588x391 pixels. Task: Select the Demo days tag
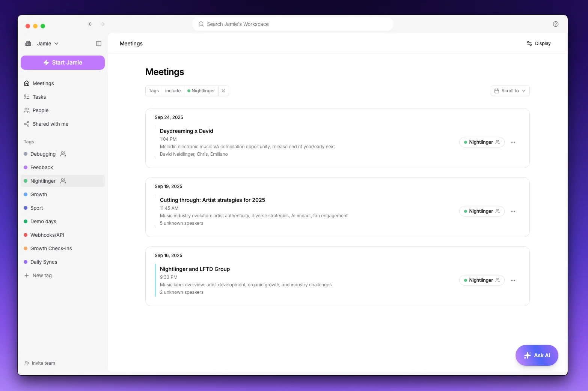click(x=63, y=221)
